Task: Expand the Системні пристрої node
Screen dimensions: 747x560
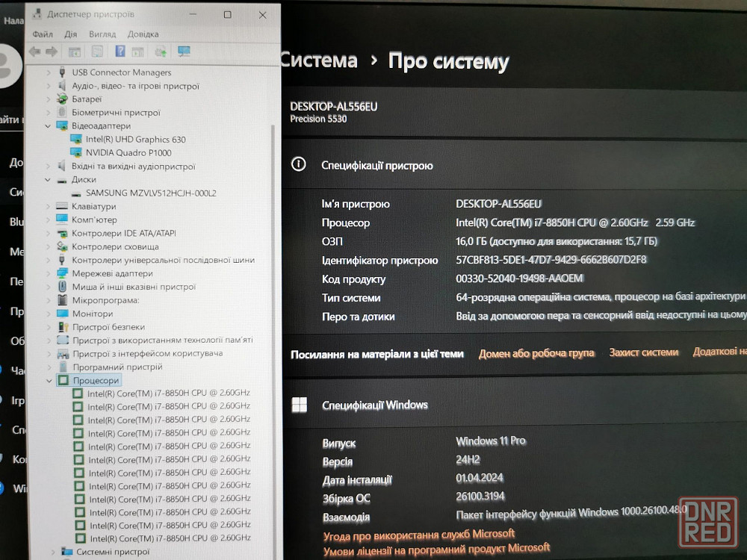Action: pos(53,552)
